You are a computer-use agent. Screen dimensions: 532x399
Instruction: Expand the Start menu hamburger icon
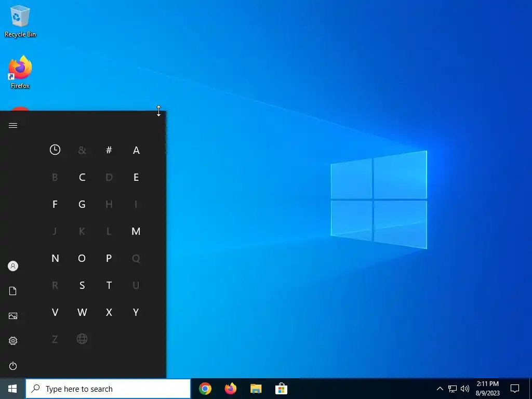point(13,126)
